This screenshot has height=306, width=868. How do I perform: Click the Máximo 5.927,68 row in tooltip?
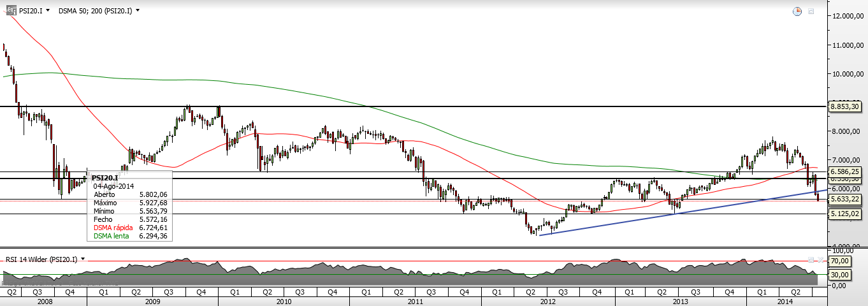(130, 202)
